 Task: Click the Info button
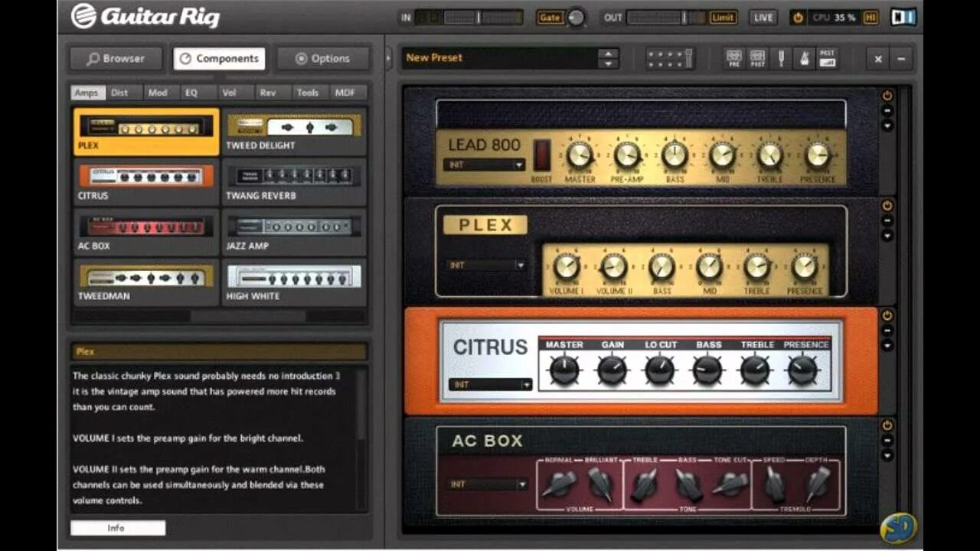[x=118, y=528]
